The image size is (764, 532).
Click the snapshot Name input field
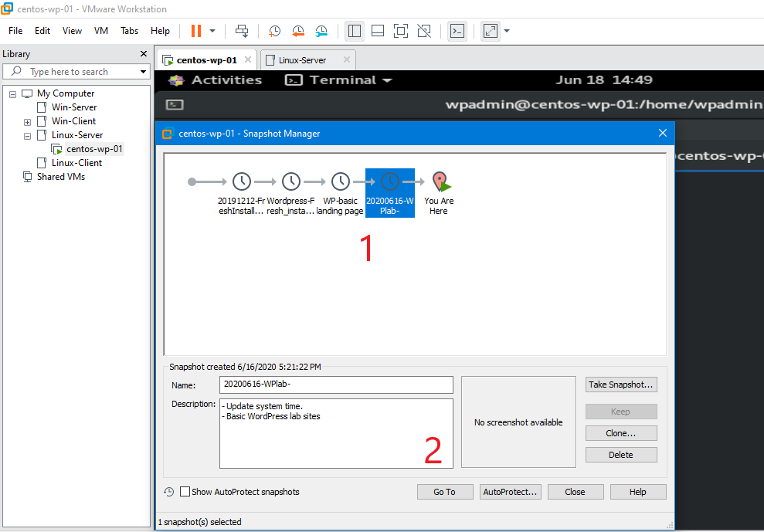(336, 385)
